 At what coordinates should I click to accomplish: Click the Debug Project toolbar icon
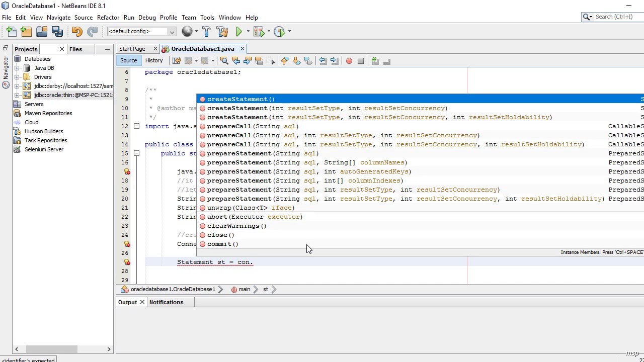click(258, 31)
